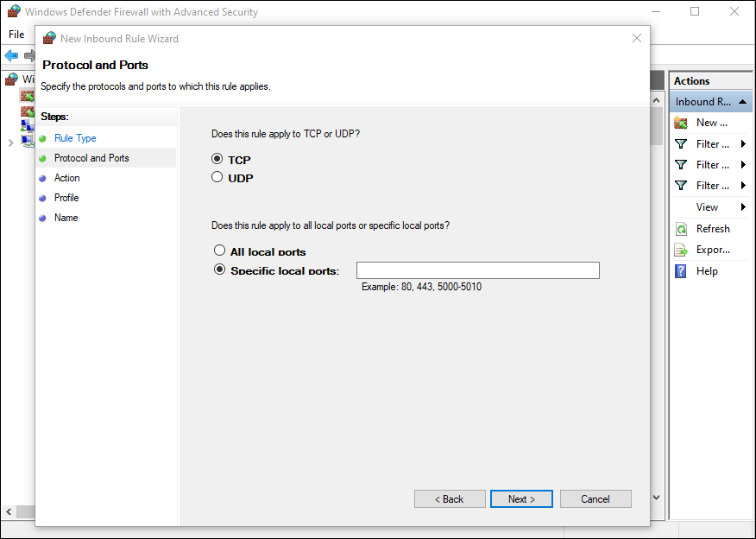Screen dimensions: 756x539
Task: Expand the collapsed node in left tree
Action: 10,143
